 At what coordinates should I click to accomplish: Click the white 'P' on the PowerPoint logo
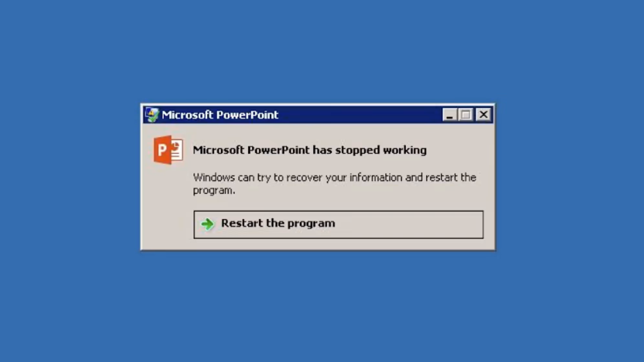tap(162, 150)
